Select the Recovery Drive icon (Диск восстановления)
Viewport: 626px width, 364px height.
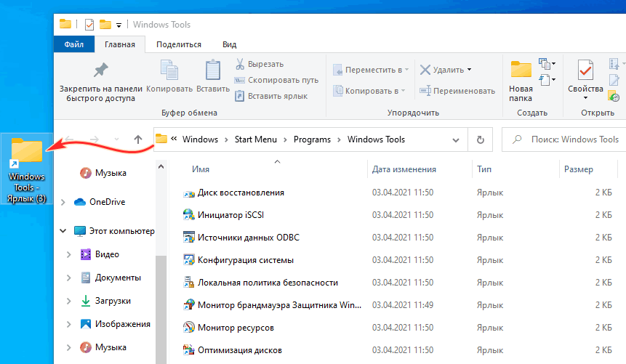(188, 193)
